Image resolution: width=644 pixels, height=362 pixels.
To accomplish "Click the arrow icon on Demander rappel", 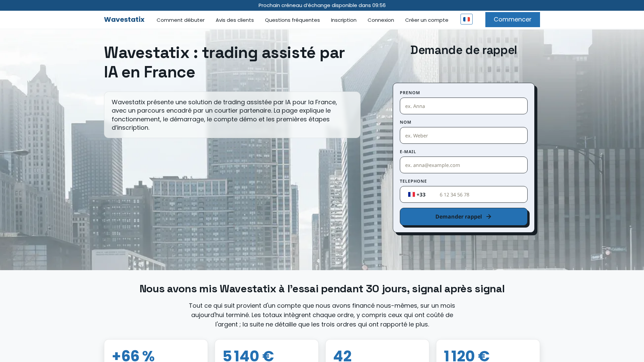I will point(489,217).
